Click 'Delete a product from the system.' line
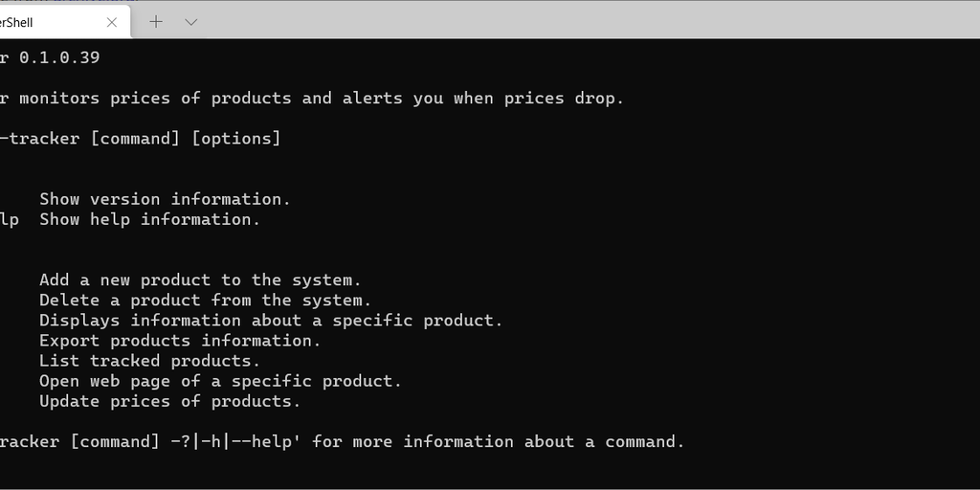 click(205, 301)
